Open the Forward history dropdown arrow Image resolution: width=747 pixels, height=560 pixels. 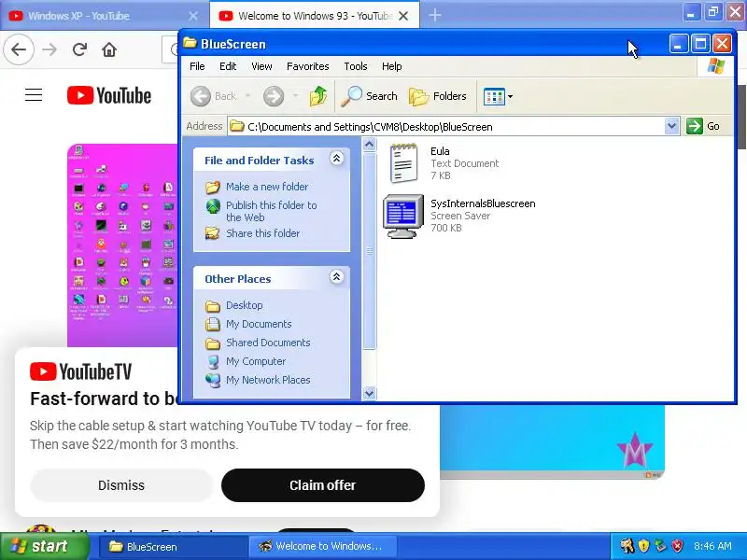[295, 96]
